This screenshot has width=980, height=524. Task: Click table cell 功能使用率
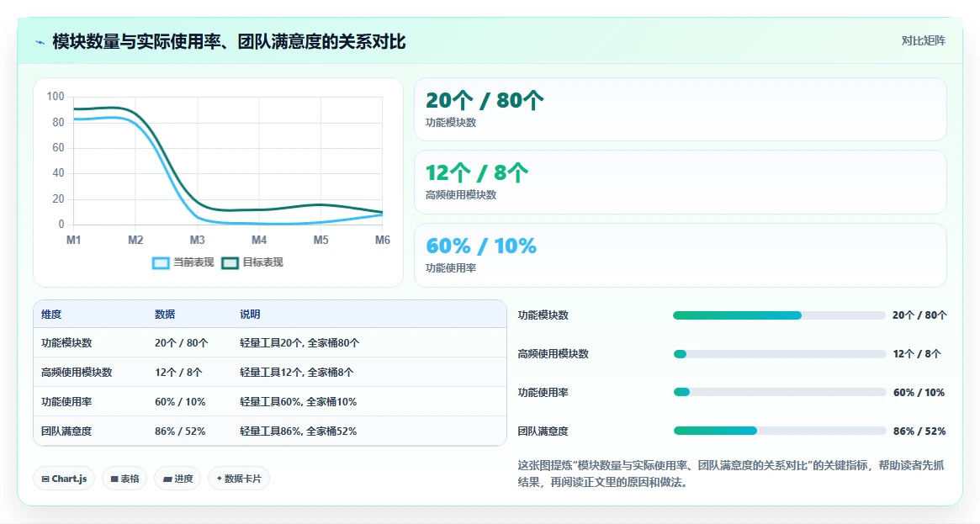pos(66,401)
